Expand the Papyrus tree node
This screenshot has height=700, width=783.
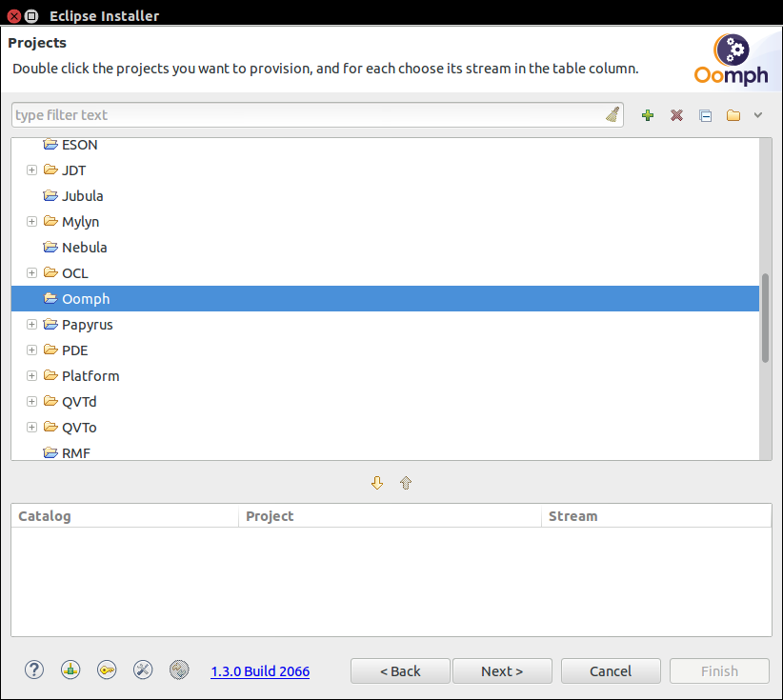coord(31,325)
